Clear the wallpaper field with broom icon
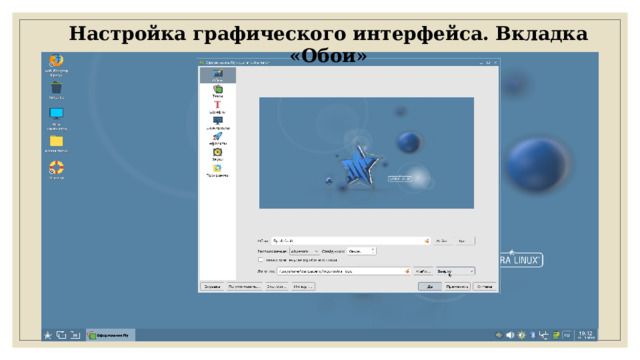Screen dimensions: 640x360 pyautogui.click(x=427, y=241)
